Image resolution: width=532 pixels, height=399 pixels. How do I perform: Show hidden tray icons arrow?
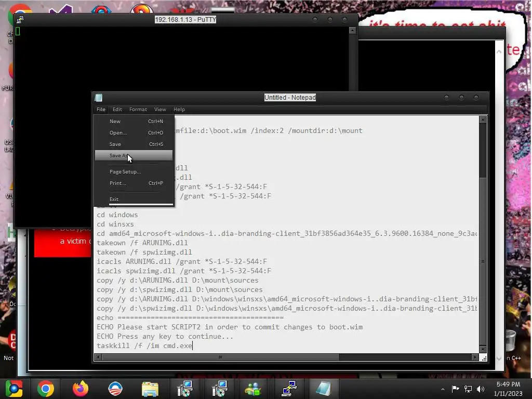pyautogui.click(x=443, y=389)
